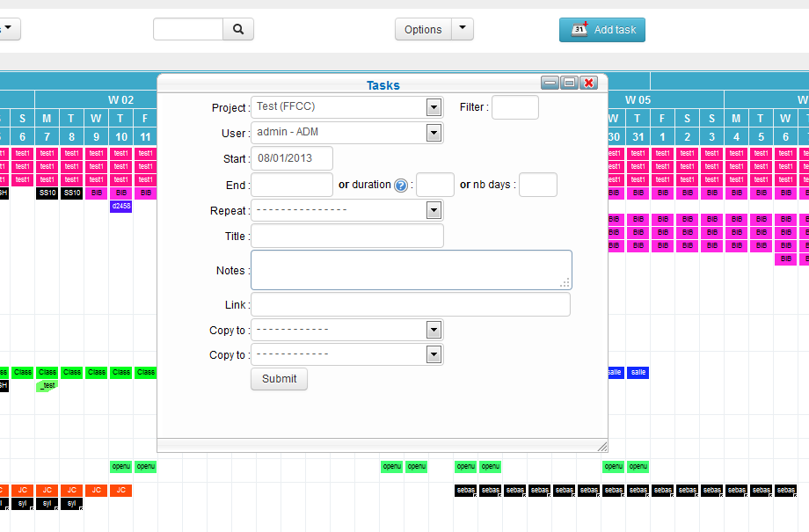Click the Submit button
Screen dimensions: 809x532
click(x=279, y=379)
